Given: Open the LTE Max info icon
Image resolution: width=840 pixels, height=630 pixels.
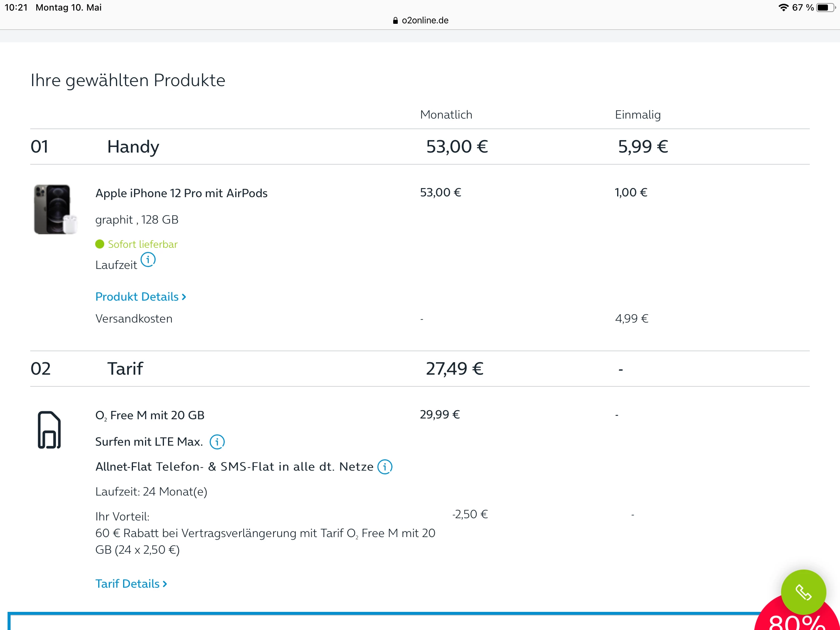Looking at the screenshot, I should [217, 442].
